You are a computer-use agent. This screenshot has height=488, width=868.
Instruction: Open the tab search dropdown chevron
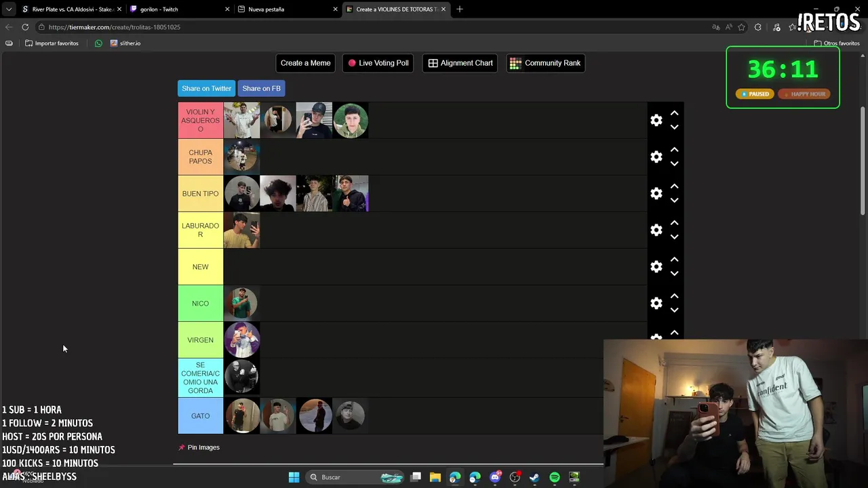[x=8, y=9]
